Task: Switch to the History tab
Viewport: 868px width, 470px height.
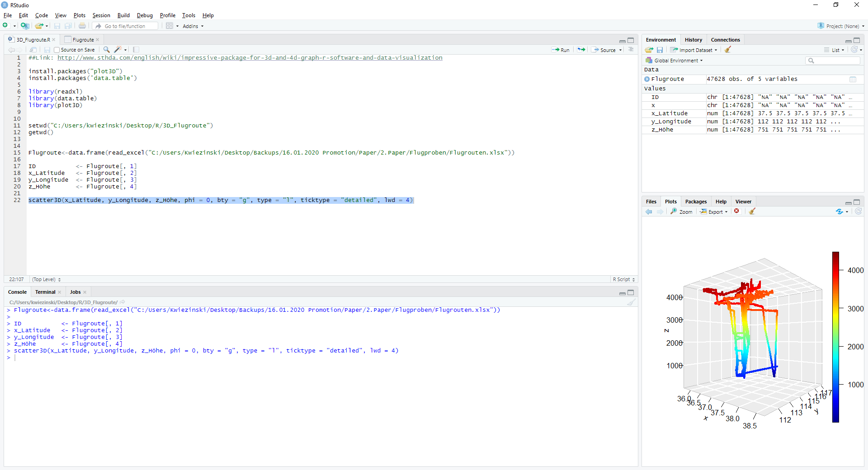Action: pos(693,40)
